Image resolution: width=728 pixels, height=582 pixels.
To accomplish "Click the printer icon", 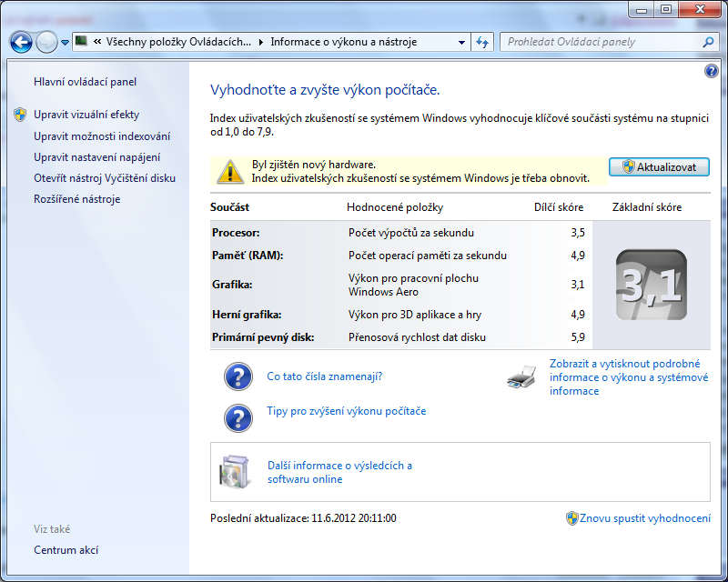I will click(521, 376).
